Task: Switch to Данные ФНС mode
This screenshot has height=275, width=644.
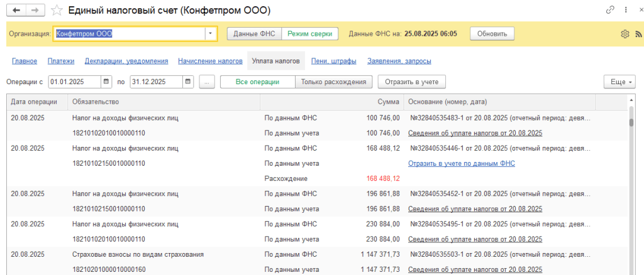Action: click(x=253, y=34)
